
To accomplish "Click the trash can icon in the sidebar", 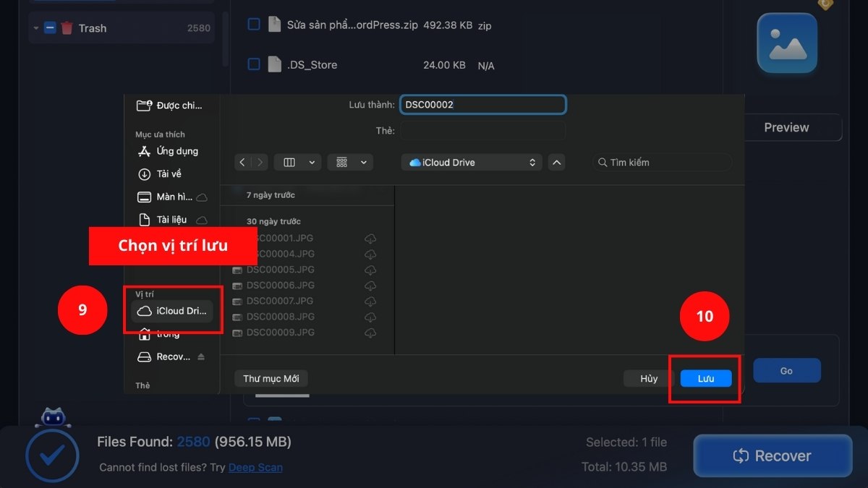I will coord(67,28).
